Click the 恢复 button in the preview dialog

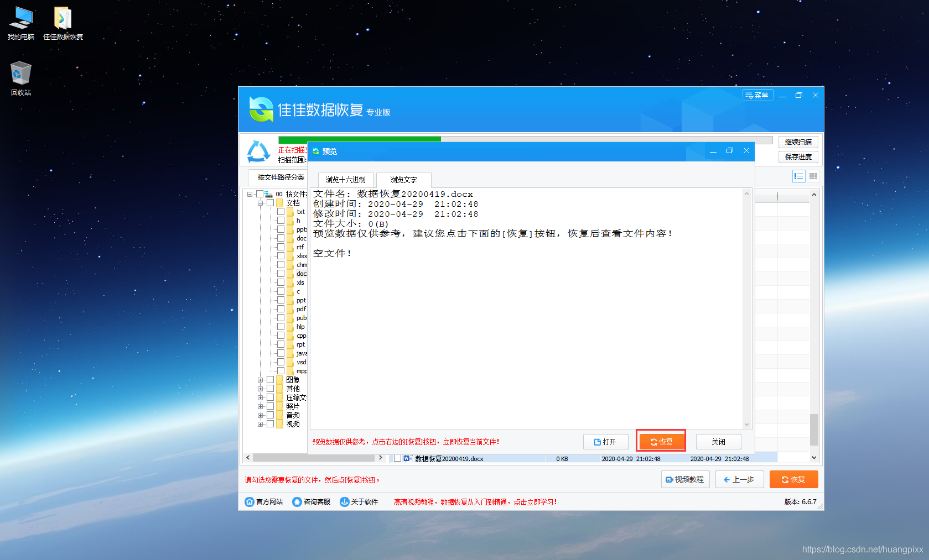661,441
